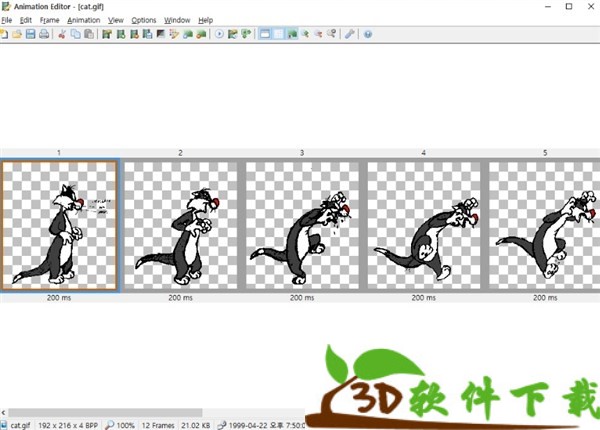
Task: Click the horizontal scrollbar thumb
Action: 105,412
